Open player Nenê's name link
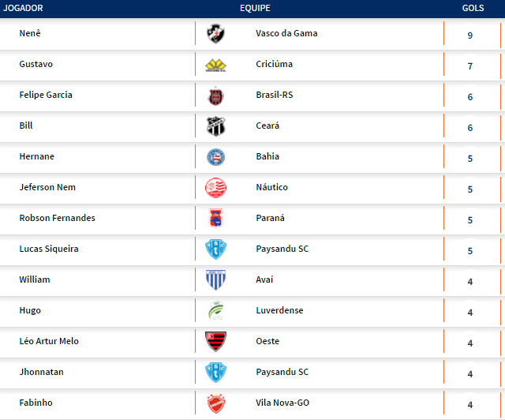The image size is (505, 420). 29,34
